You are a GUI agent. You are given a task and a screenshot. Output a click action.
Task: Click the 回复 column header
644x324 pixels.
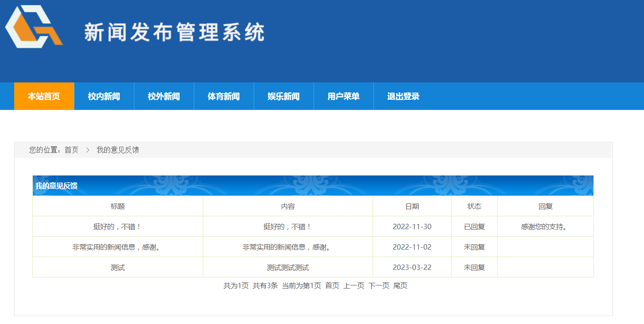pyautogui.click(x=546, y=206)
